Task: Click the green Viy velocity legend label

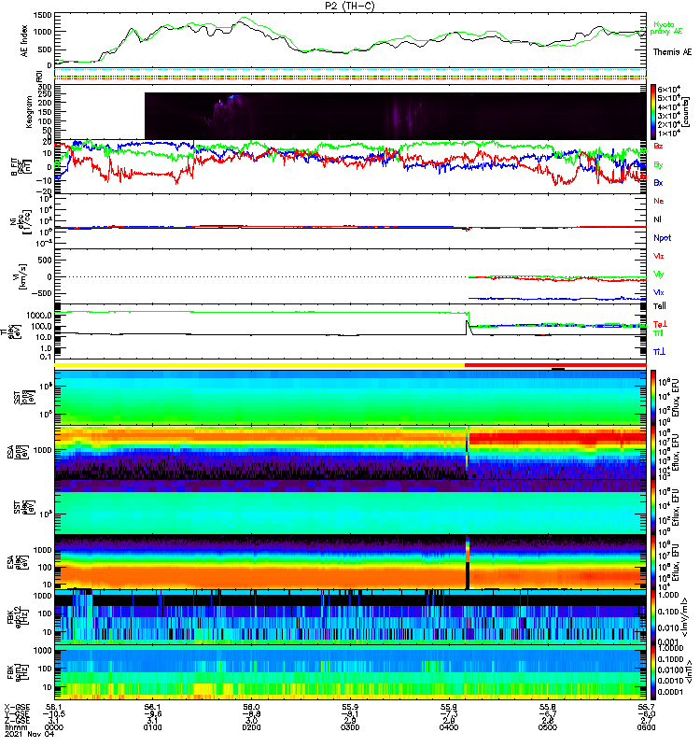Action: (x=658, y=275)
